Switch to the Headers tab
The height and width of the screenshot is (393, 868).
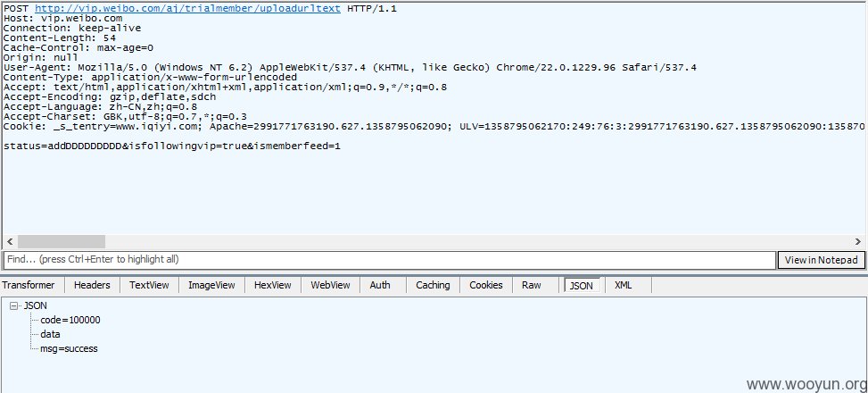tap(92, 285)
